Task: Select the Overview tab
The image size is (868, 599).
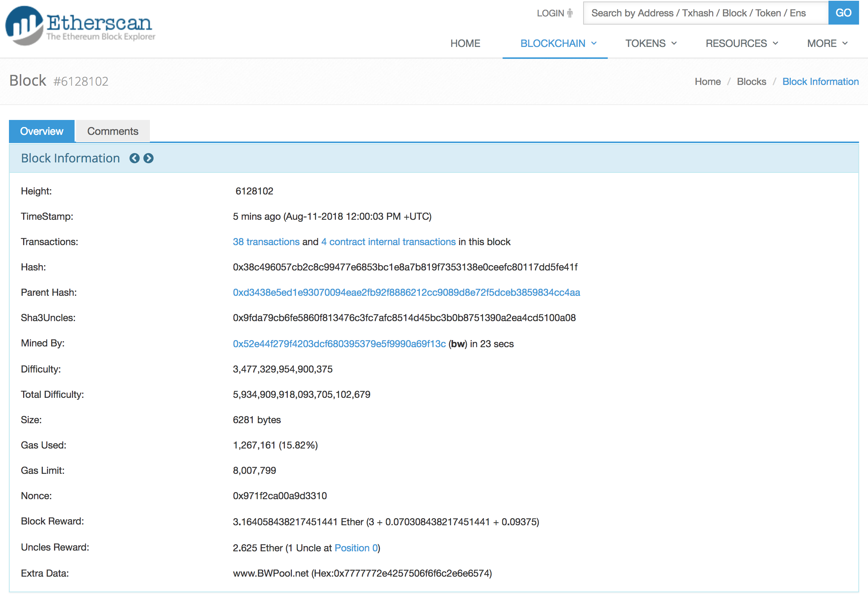Action: [42, 131]
